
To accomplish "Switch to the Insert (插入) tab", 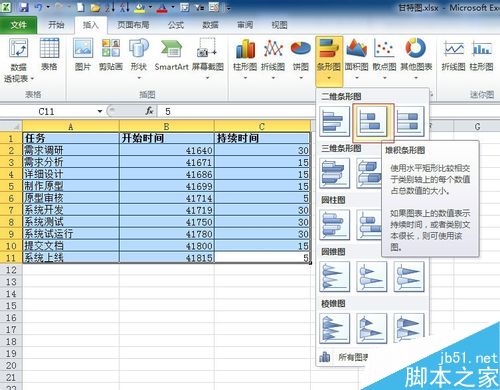I will tap(91, 25).
